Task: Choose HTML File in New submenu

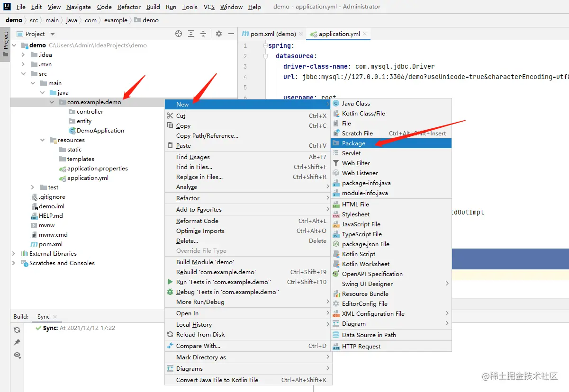Action: coord(391,204)
